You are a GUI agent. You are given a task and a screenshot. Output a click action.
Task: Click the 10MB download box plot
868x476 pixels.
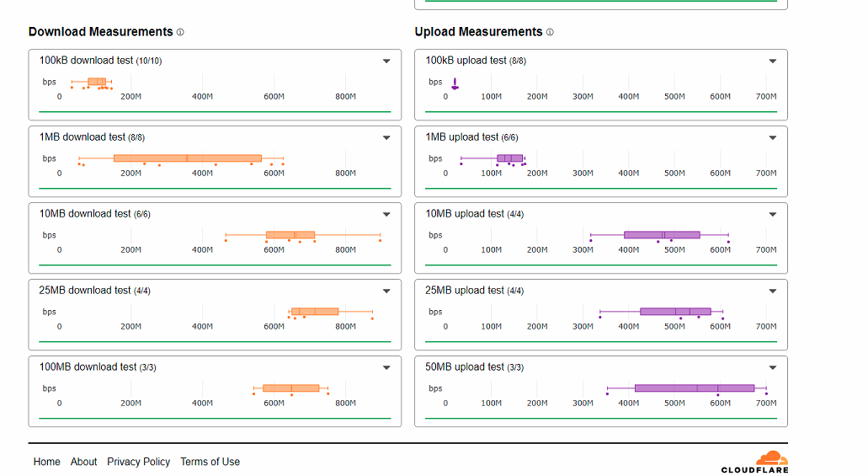(290, 235)
